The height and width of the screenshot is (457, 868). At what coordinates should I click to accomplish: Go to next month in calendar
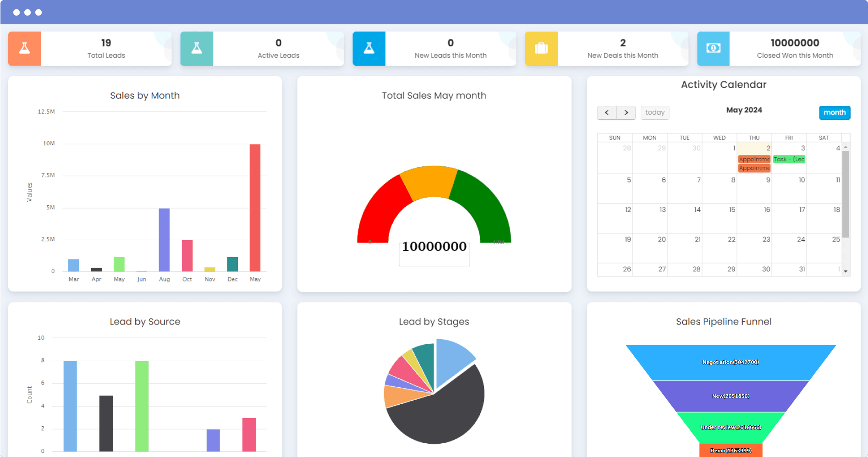pos(626,113)
